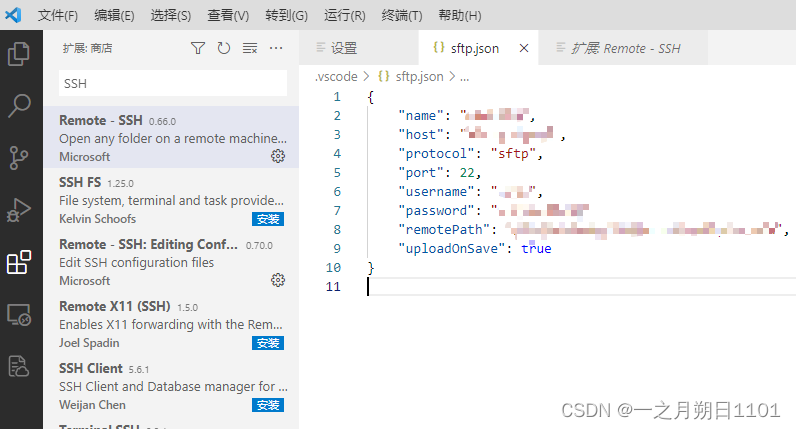Image resolution: width=796 pixels, height=429 pixels.
Task: Open the SFTP explorer activity icon
Action: click(x=19, y=366)
